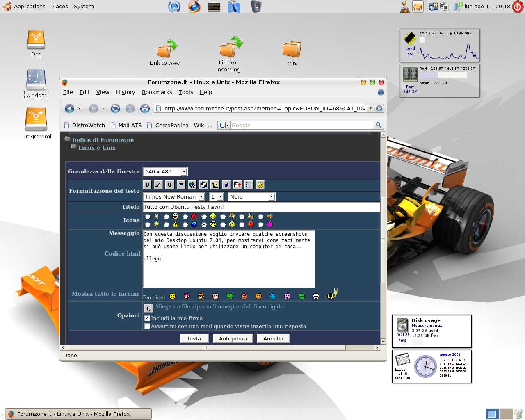Open the font size dropdown showing 1
Viewport: 525px width, 420px height.
pos(217,197)
